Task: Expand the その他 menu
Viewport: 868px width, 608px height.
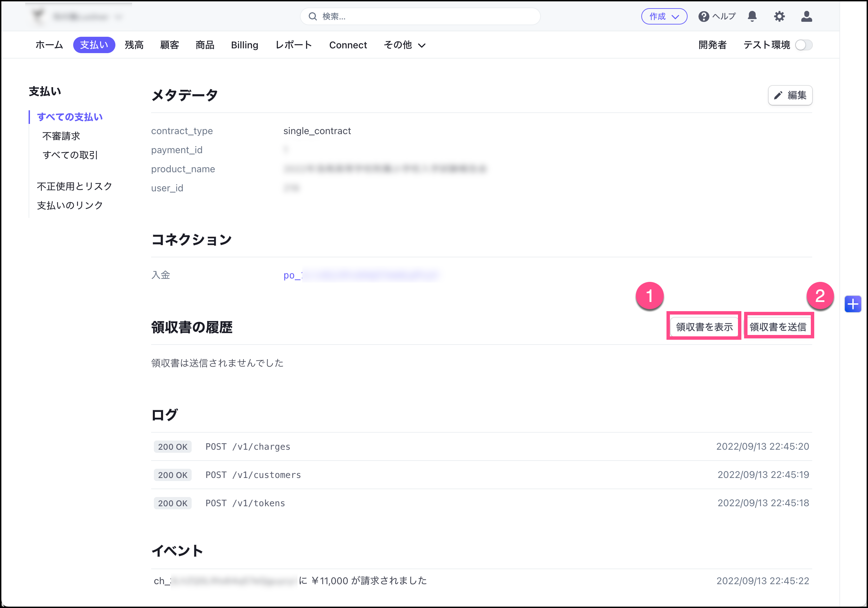Action: 404,45
